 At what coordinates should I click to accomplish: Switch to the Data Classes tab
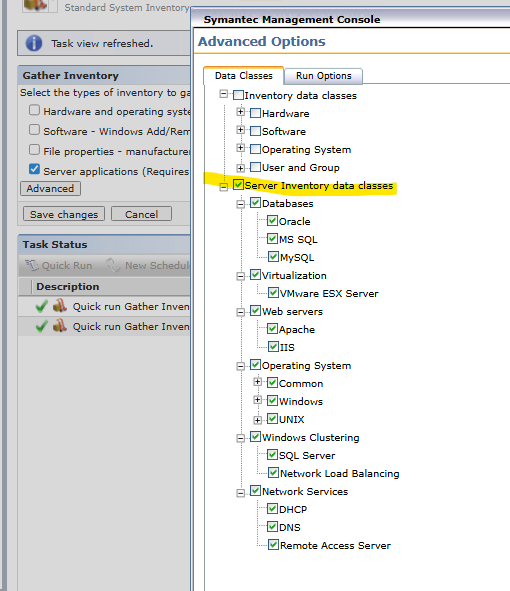click(x=244, y=76)
